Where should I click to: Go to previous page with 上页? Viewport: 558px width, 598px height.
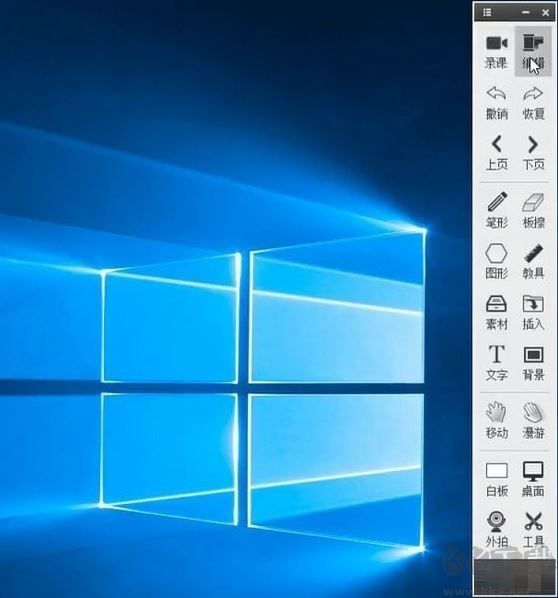[496, 153]
